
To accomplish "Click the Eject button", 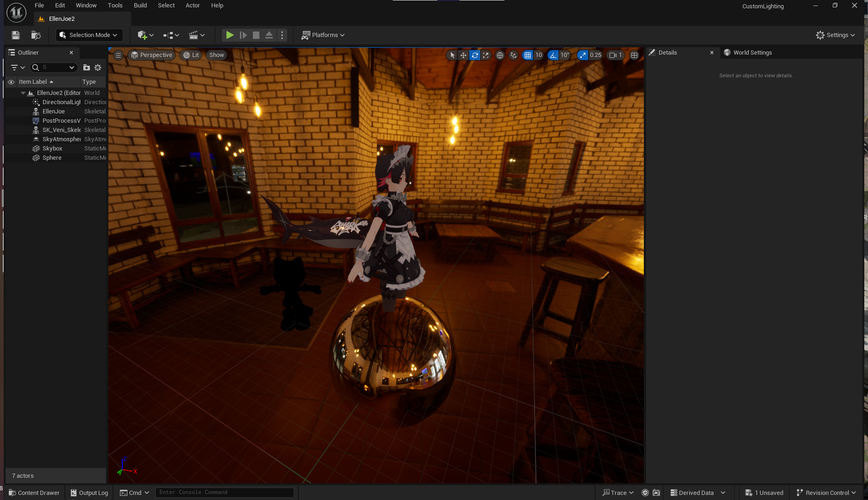I will [x=269, y=35].
